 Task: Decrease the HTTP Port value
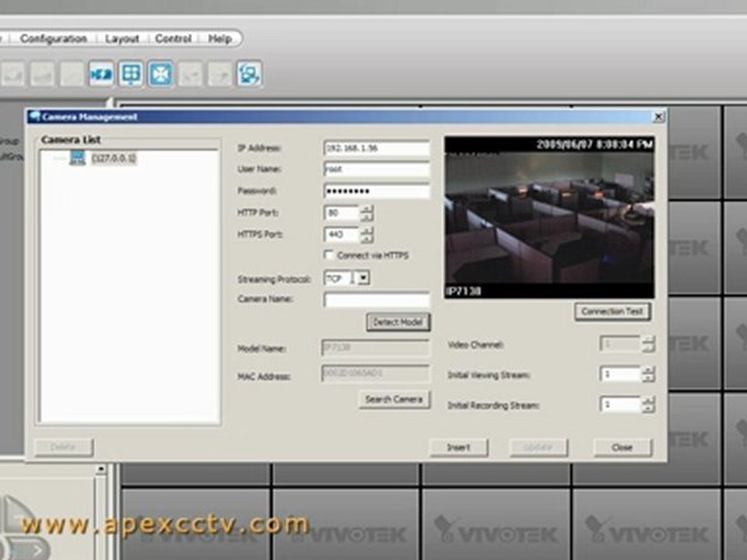click(366, 217)
